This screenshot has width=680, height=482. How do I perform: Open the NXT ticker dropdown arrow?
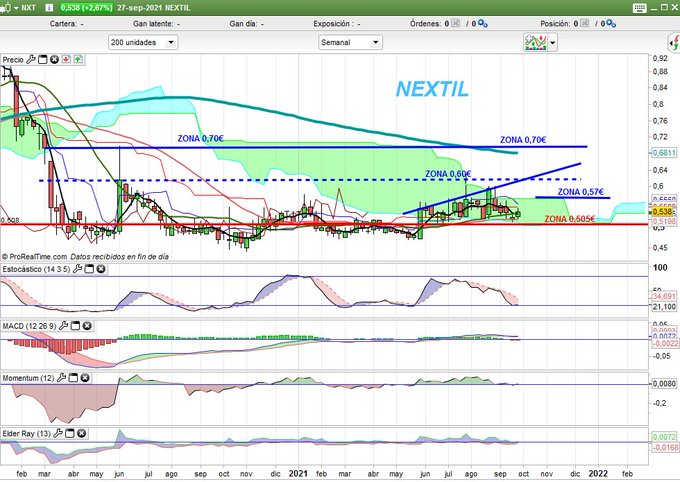(16, 8)
